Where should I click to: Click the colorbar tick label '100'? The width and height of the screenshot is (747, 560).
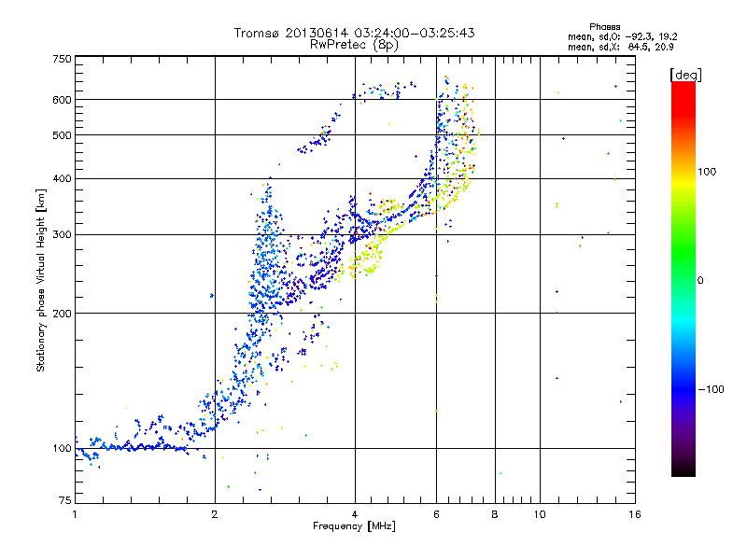tap(707, 172)
